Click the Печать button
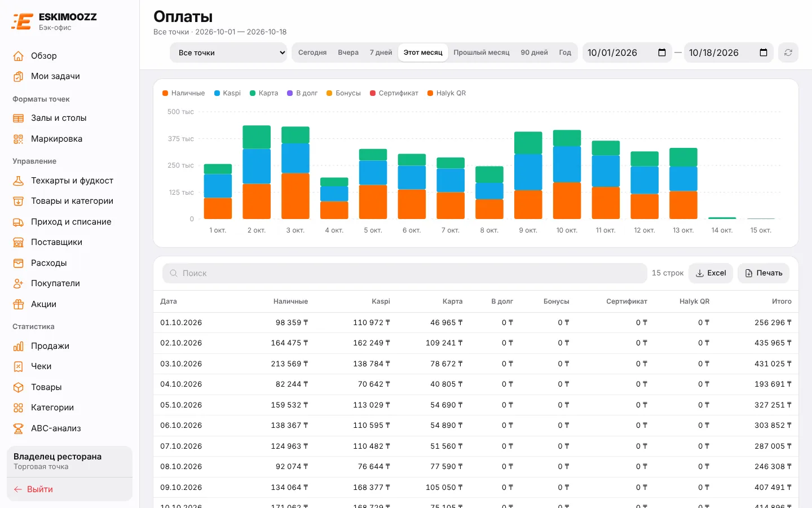Screen dimensions: 812x508 764,273
